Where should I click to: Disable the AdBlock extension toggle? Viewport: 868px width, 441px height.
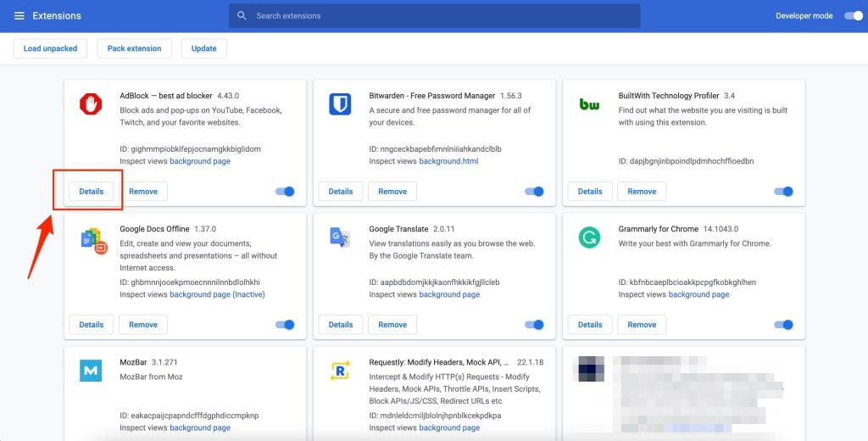click(x=285, y=191)
